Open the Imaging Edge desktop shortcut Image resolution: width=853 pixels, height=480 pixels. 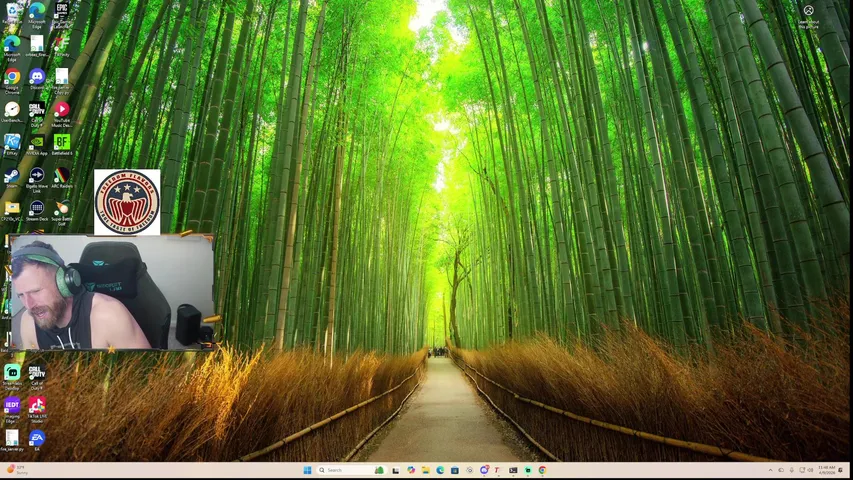click(12, 409)
